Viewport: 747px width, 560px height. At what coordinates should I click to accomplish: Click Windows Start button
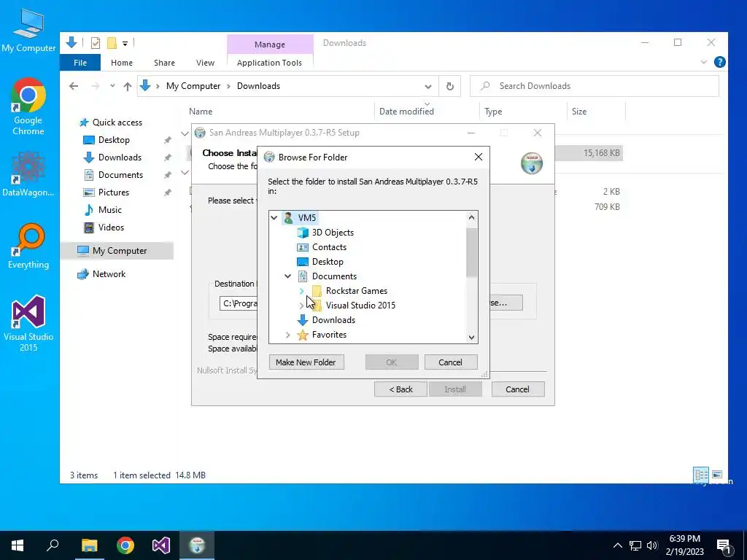click(x=18, y=545)
